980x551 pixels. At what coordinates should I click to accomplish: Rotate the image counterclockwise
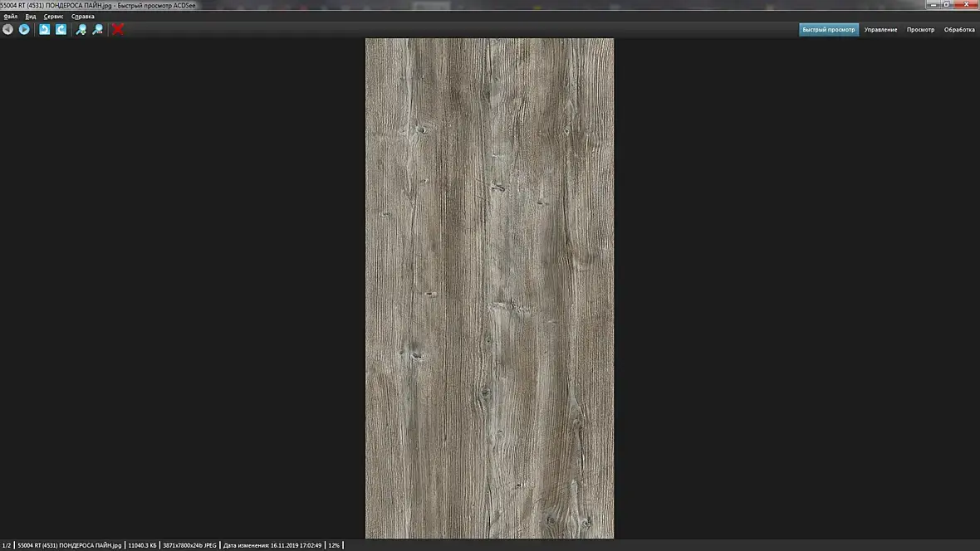[x=44, y=29]
